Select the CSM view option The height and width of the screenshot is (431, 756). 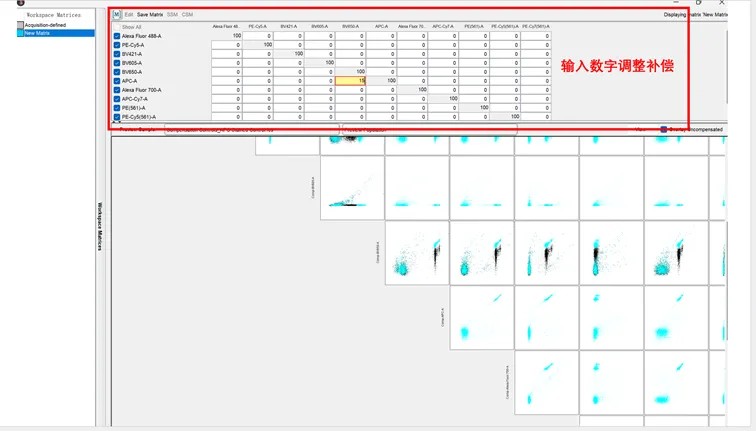click(187, 15)
